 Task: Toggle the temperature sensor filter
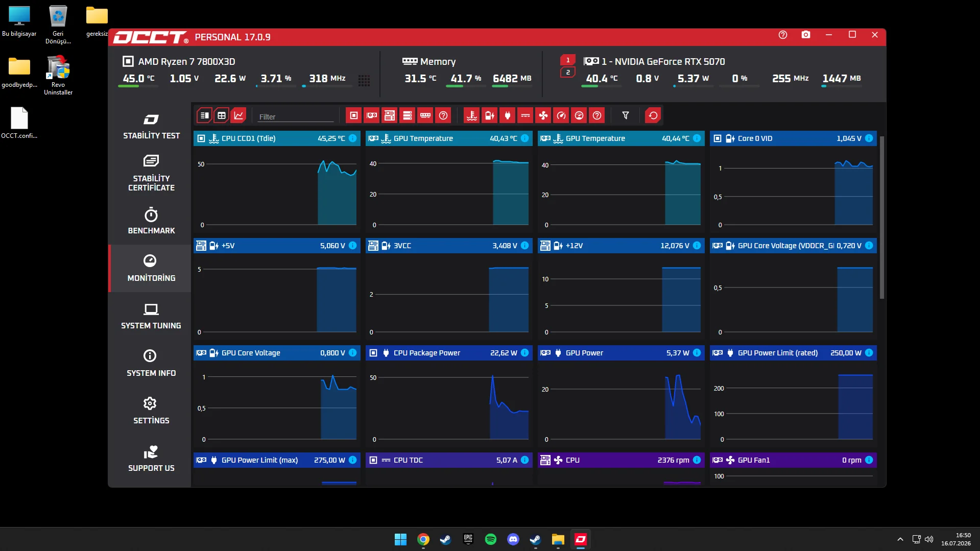(472, 115)
